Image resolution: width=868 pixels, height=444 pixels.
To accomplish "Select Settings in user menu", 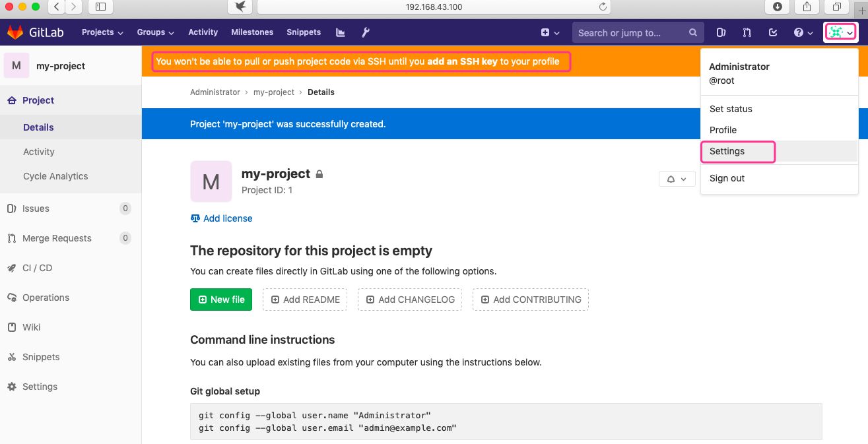I will [x=779, y=151].
